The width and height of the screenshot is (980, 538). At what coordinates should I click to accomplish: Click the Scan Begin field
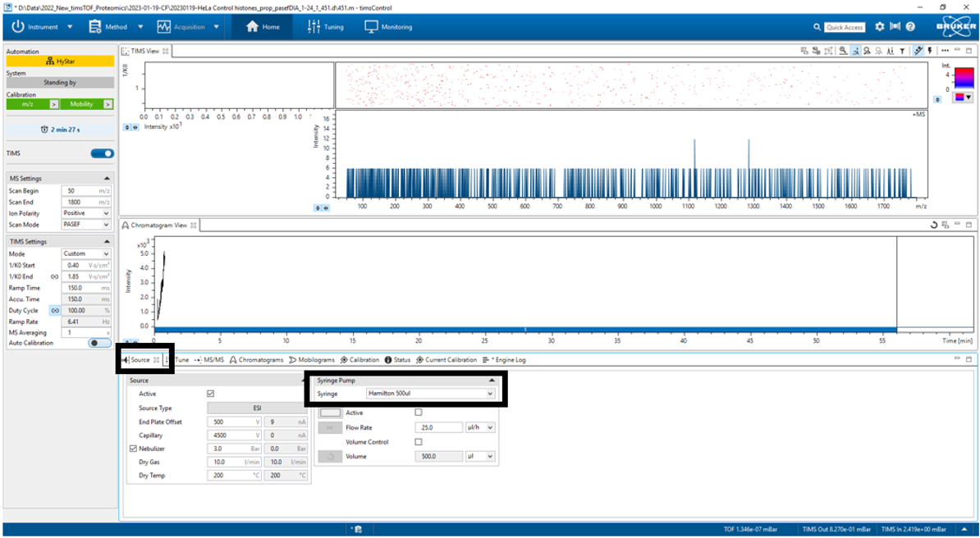click(x=86, y=190)
